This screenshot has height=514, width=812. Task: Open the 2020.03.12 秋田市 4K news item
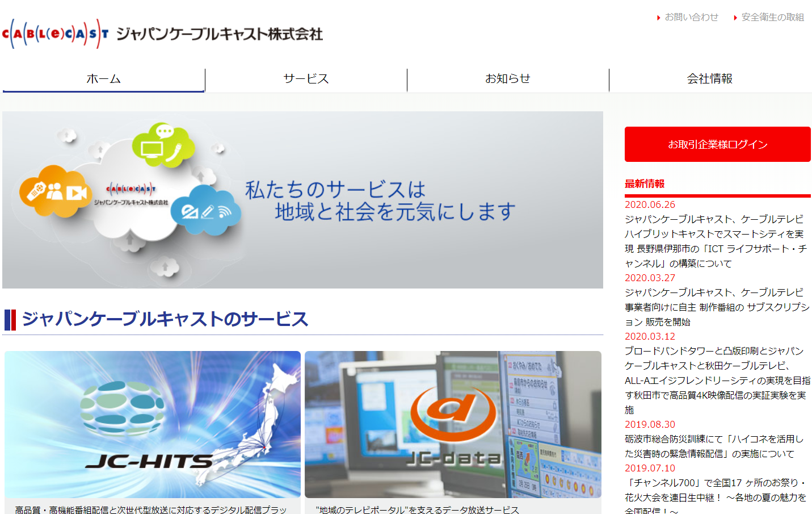tap(717, 381)
